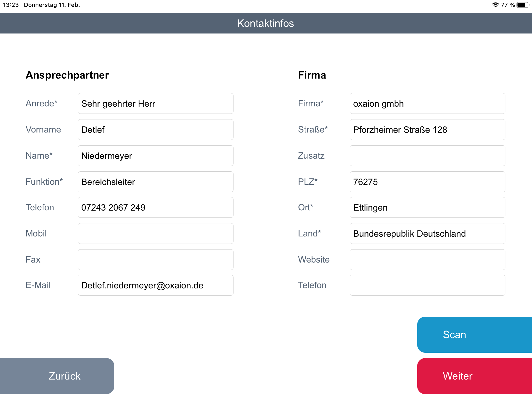This screenshot has height=399, width=532.
Task: Tap the empty Zusatz field
Action: (x=427, y=156)
